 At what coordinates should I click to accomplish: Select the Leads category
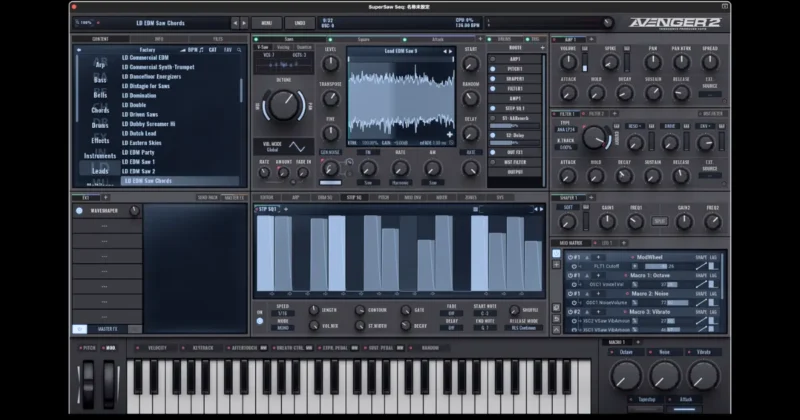100,171
